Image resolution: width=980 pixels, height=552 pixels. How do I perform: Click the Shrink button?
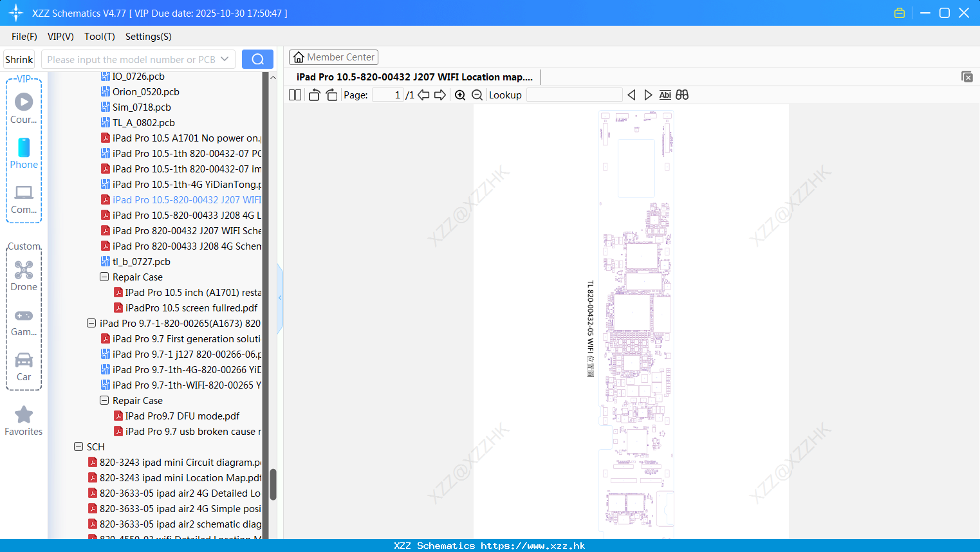[19, 59]
